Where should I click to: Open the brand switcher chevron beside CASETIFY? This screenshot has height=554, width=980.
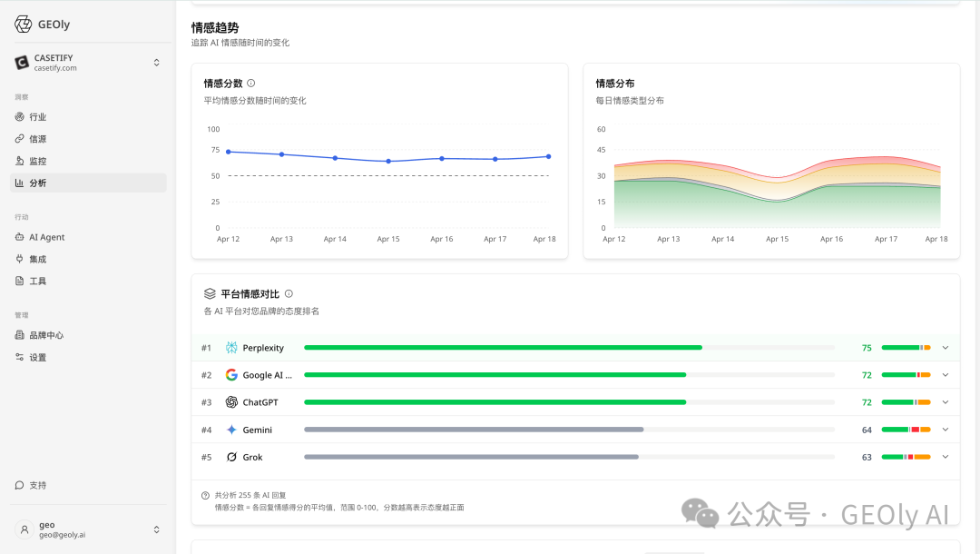pos(156,63)
